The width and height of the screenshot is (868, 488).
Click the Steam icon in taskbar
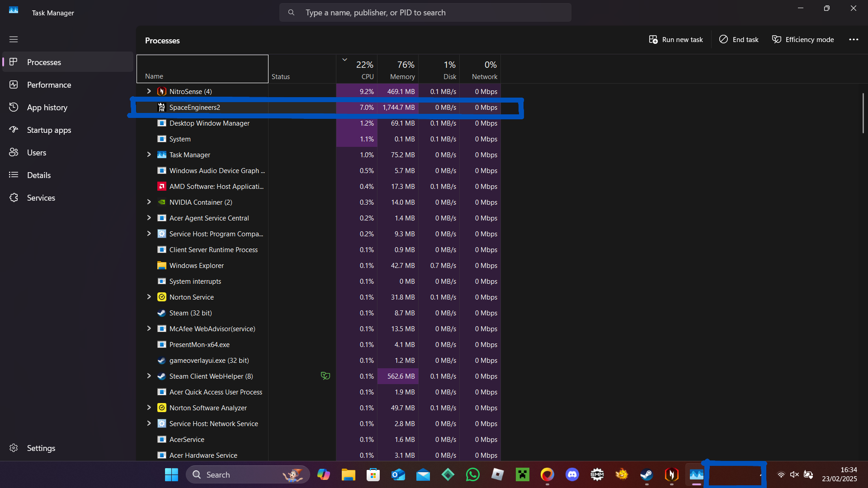tap(646, 474)
